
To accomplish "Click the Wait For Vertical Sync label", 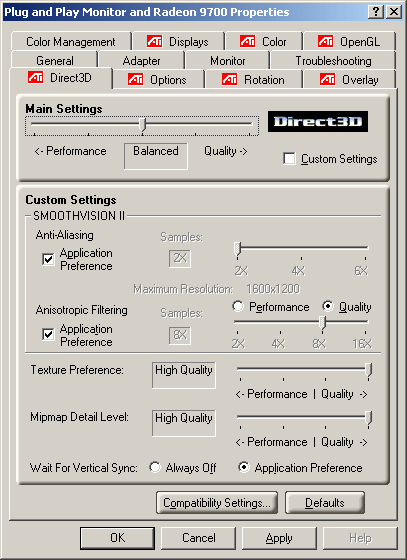I will 84,468.
